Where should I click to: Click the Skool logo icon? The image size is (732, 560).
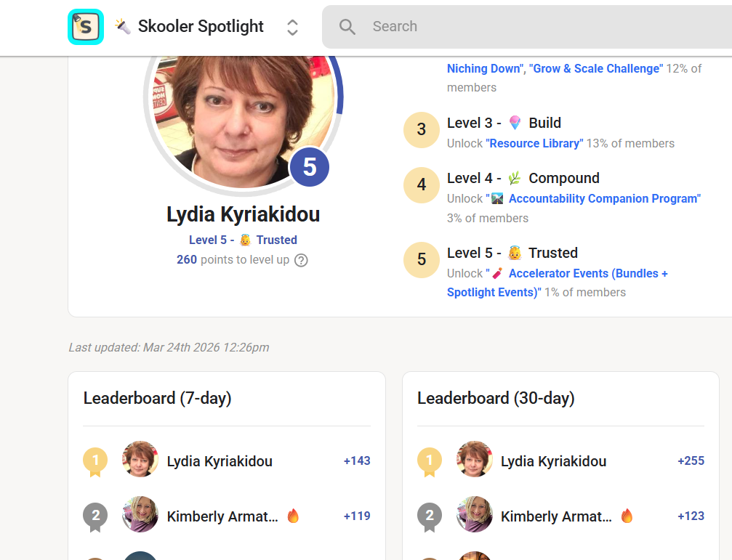[x=86, y=27]
